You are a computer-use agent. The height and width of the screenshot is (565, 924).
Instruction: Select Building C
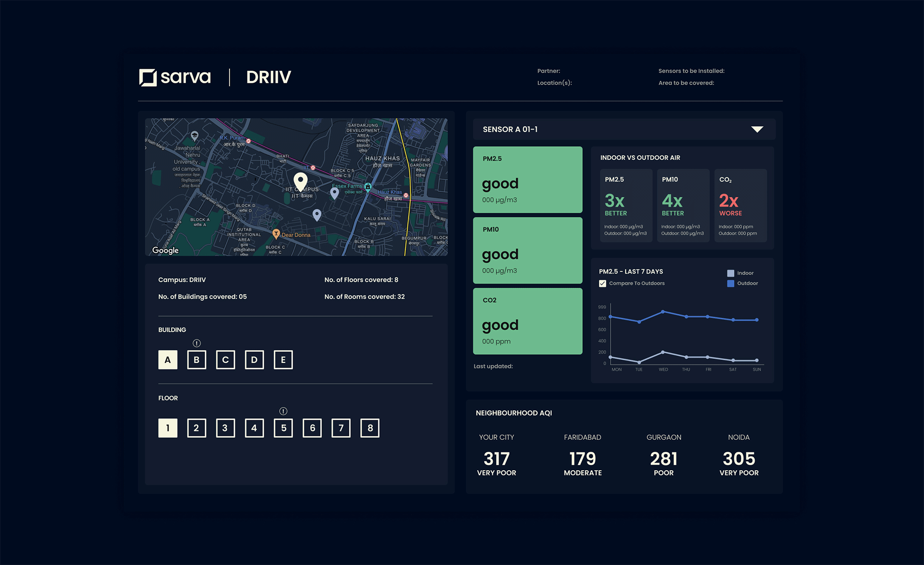coord(225,360)
